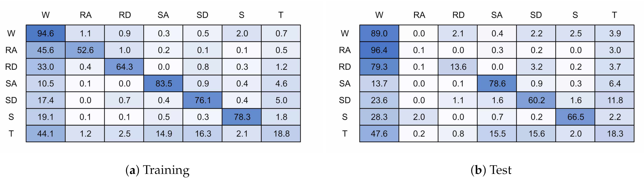Click the 64.3 cell in Training matrix
The height and width of the screenshot is (180, 644).
125,67
